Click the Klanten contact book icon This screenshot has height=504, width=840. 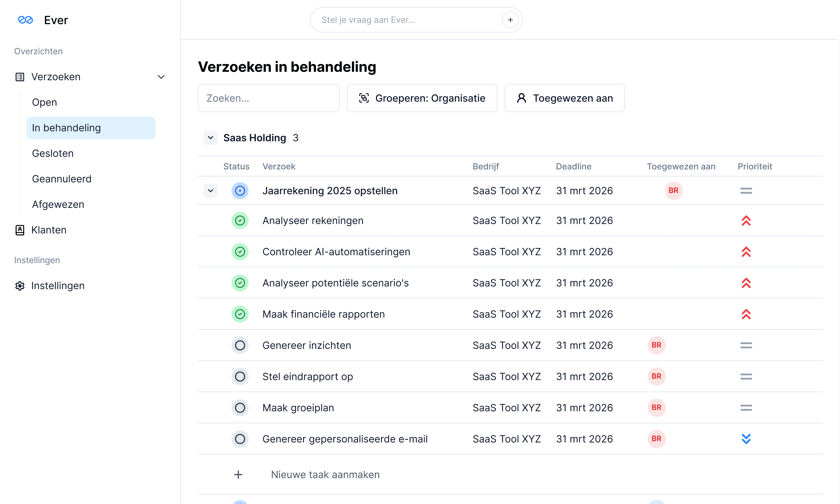coord(20,230)
